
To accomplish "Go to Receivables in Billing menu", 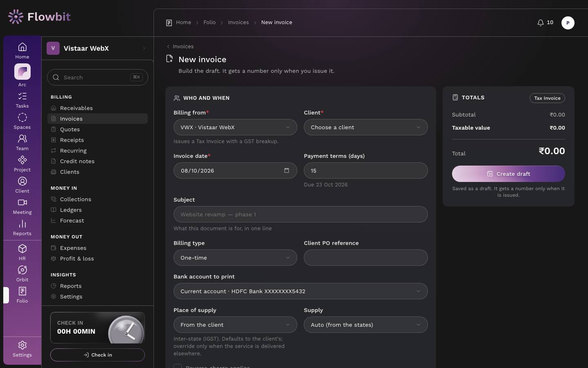I will tap(97, 108).
